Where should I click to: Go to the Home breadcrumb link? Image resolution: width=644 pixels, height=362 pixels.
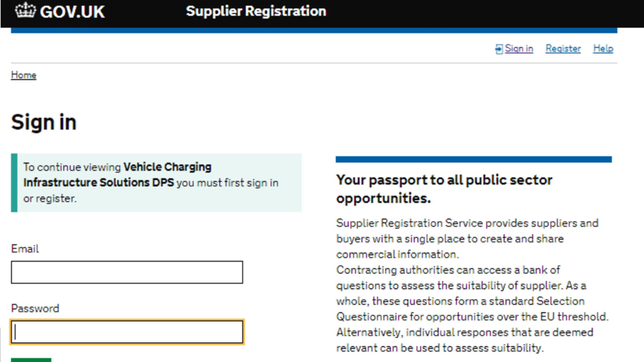click(24, 75)
